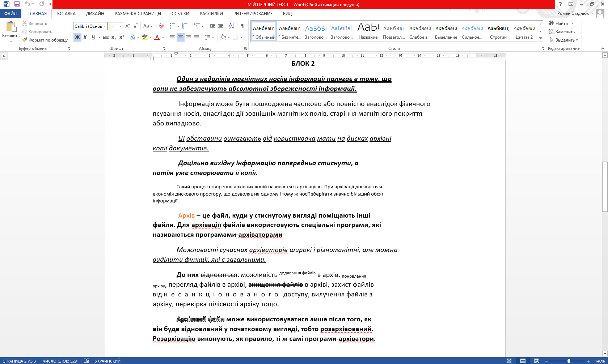Save the document with the floppy icon

point(17,4)
